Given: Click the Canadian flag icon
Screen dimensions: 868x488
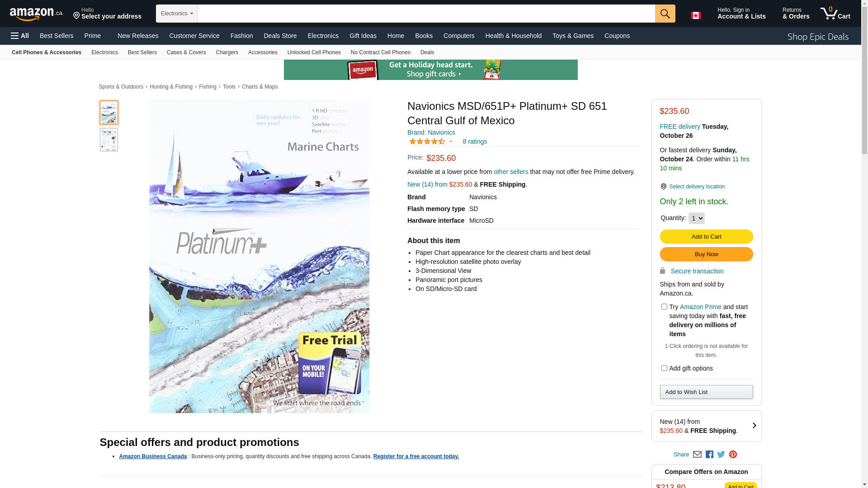Looking at the screenshot, I should click(696, 15).
